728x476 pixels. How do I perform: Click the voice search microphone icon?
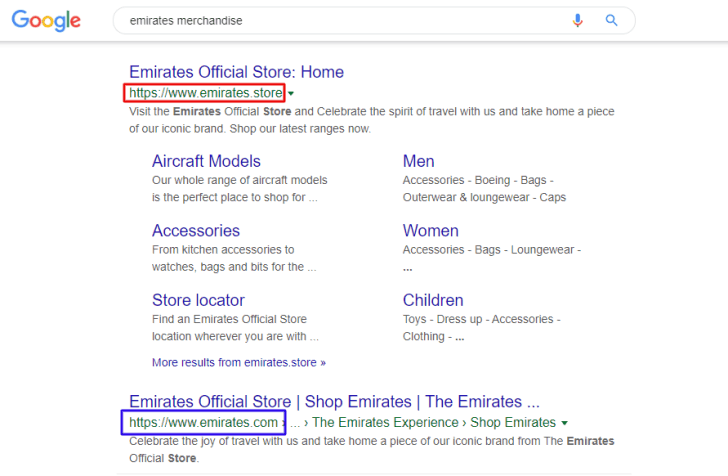(x=578, y=20)
